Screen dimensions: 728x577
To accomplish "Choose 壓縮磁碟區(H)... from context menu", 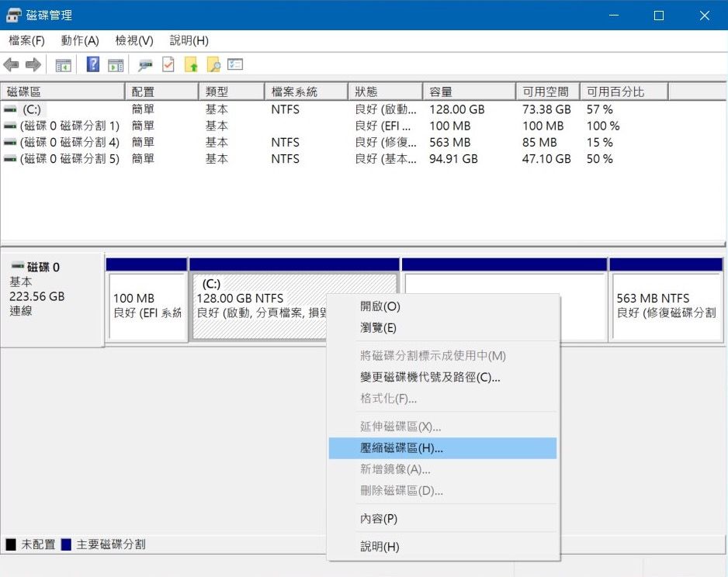I will click(x=401, y=448).
